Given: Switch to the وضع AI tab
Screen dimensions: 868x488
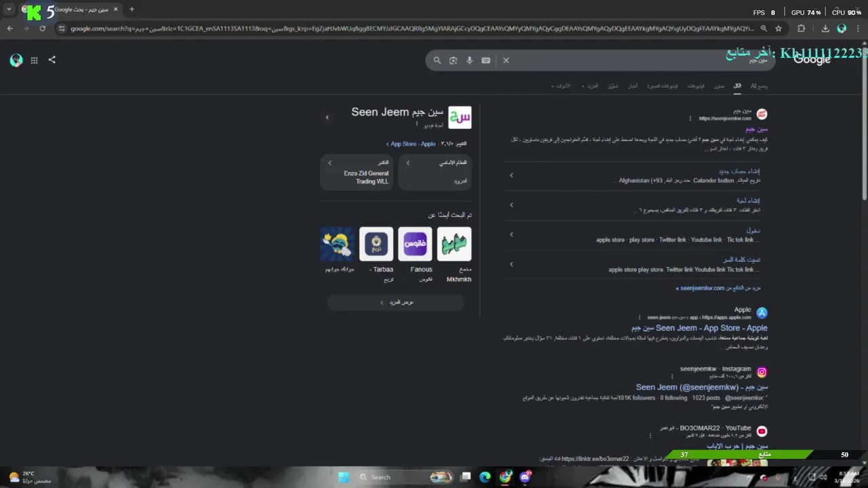Looking at the screenshot, I should point(759,86).
